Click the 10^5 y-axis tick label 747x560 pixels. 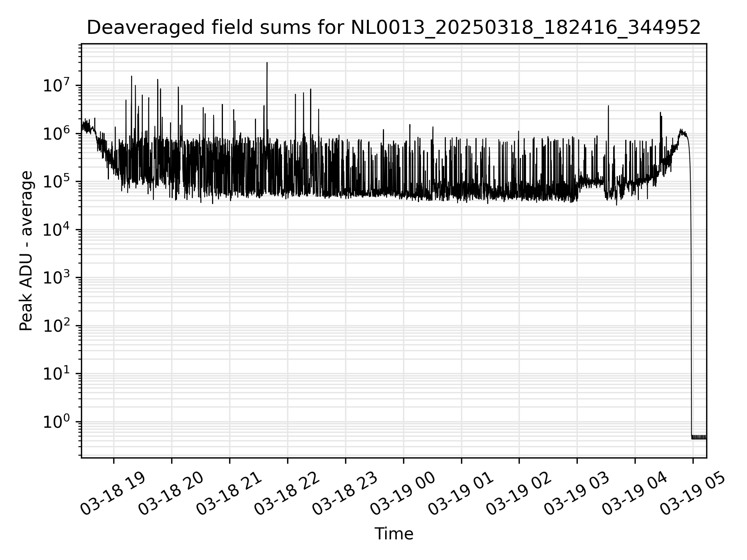coord(56,182)
